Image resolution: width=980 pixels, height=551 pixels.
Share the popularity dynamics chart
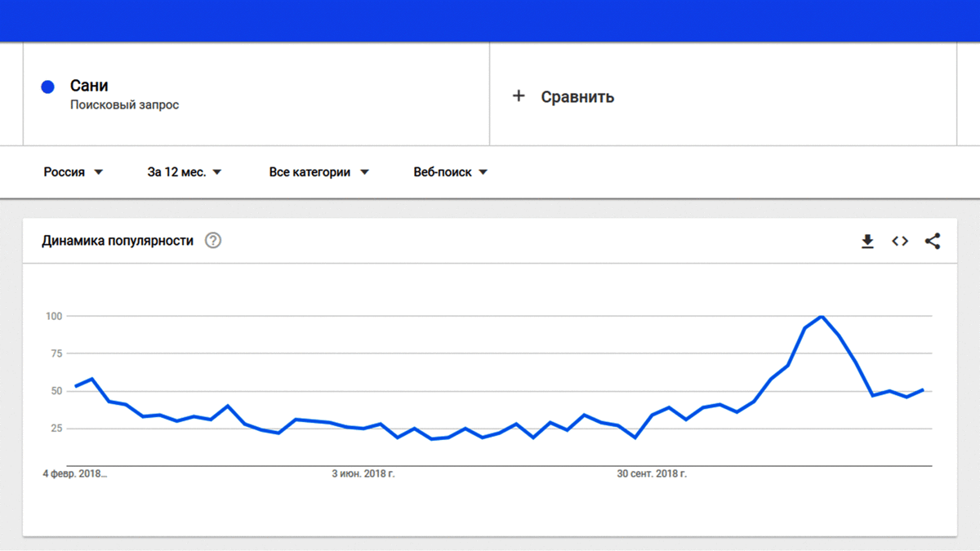pos(933,241)
